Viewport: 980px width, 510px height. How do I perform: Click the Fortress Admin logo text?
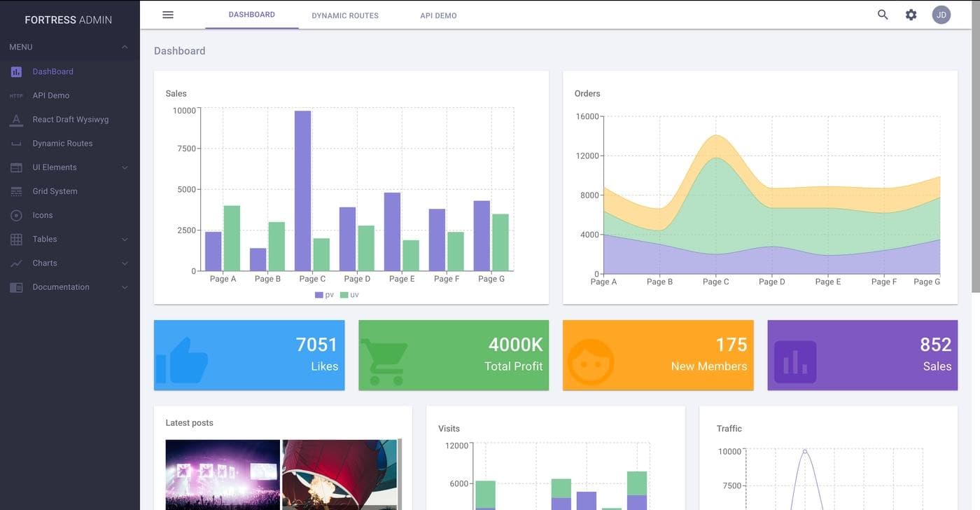pyautogui.click(x=69, y=20)
